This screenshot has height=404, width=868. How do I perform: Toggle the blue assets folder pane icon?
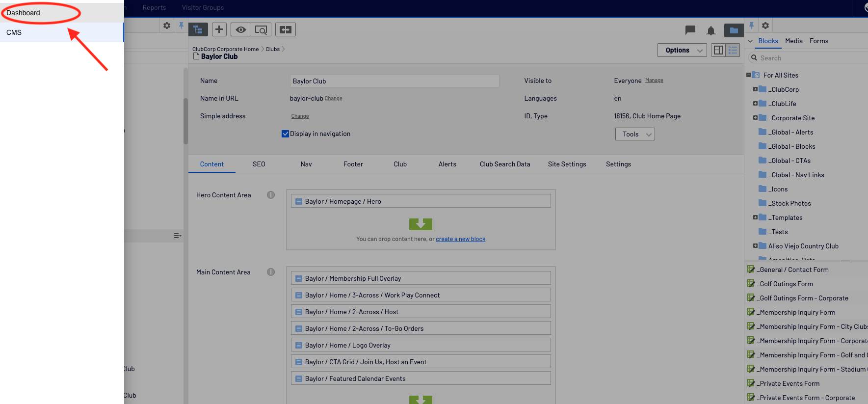click(734, 30)
